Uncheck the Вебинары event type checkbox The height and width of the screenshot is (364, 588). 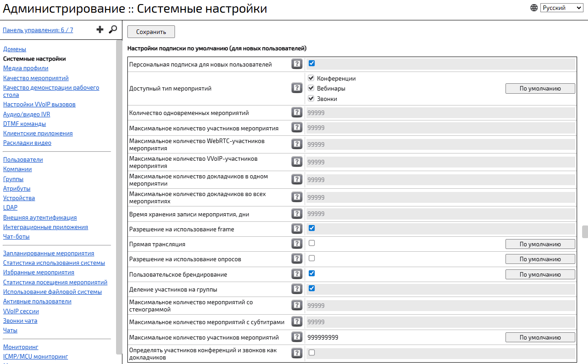311,88
